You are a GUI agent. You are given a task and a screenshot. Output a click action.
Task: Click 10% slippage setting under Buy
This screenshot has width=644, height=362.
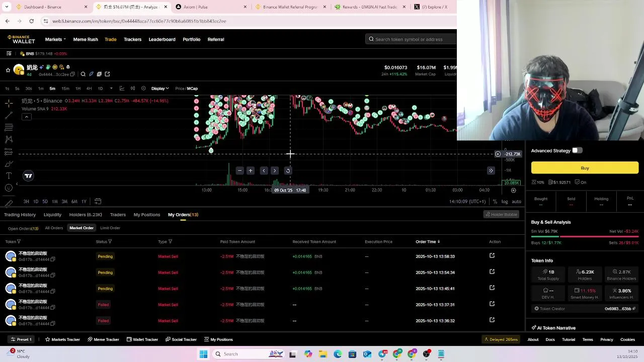(538, 183)
